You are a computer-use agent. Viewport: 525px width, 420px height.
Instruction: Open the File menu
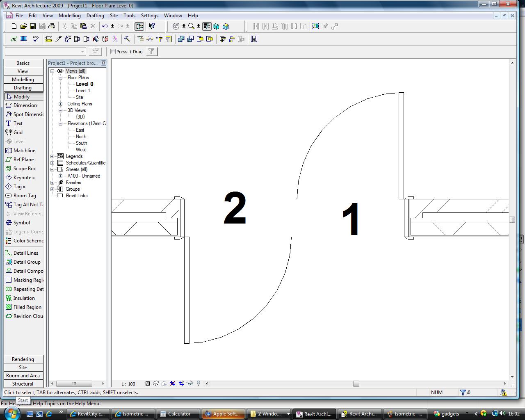click(19, 16)
